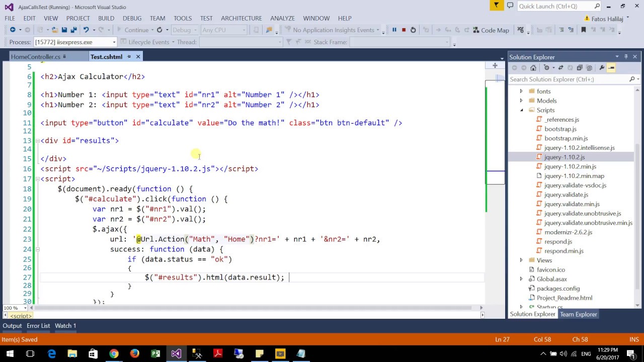Viewport: 644px width, 362px height.
Task: Open the Windows Start button
Action: tap(10, 354)
